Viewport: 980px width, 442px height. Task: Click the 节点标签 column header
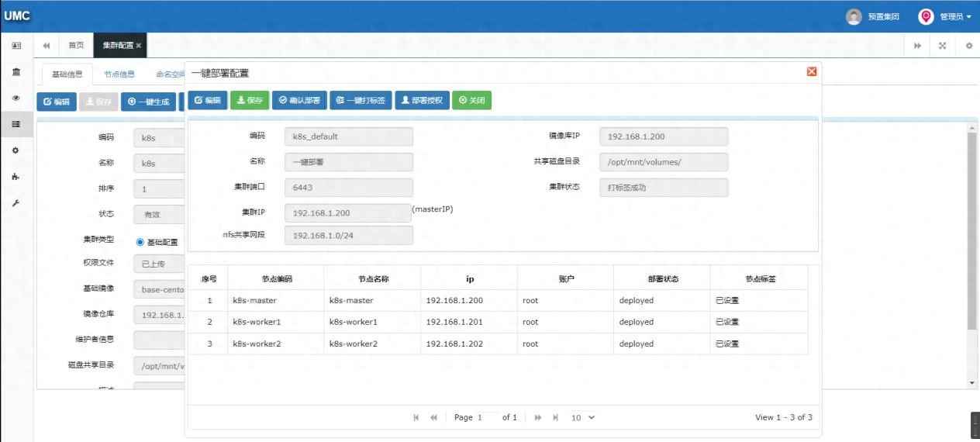[x=758, y=278]
